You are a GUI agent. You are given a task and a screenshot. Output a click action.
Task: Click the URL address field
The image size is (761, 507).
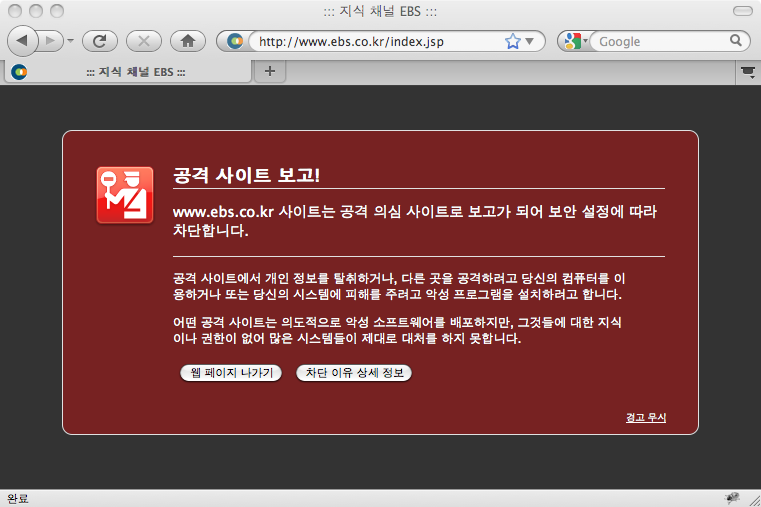pos(379,41)
